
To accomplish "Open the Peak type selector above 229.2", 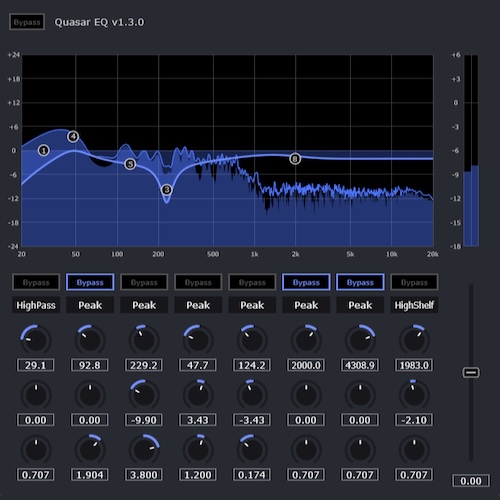I will tap(144, 305).
